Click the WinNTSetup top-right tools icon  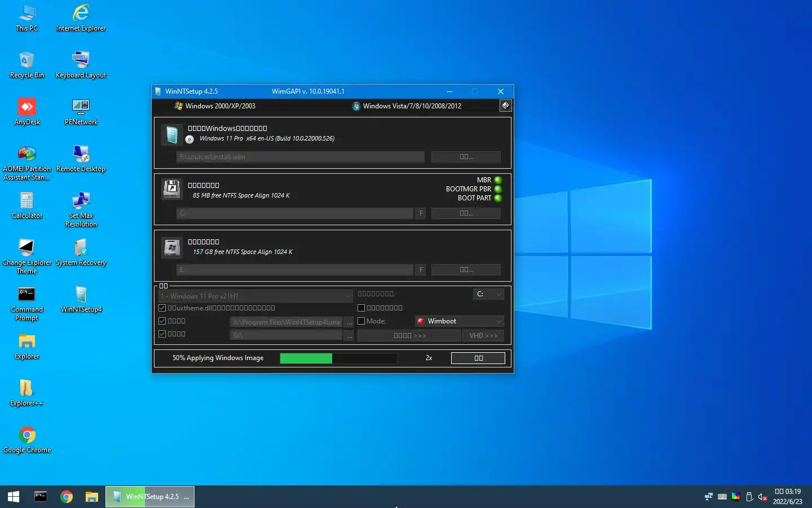coord(505,106)
